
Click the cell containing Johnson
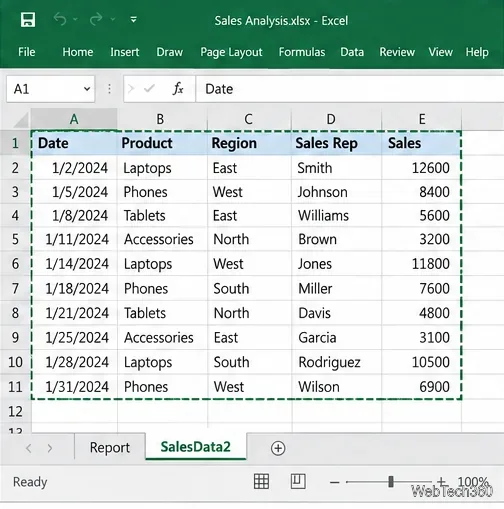click(336, 192)
